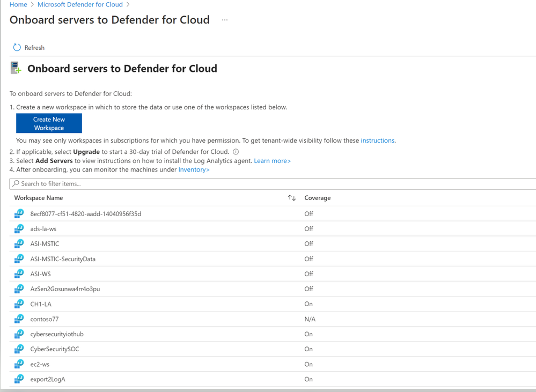Click workspace icon for cybersecurityiothub
Viewport: 536px width, 392px height.
(19, 334)
